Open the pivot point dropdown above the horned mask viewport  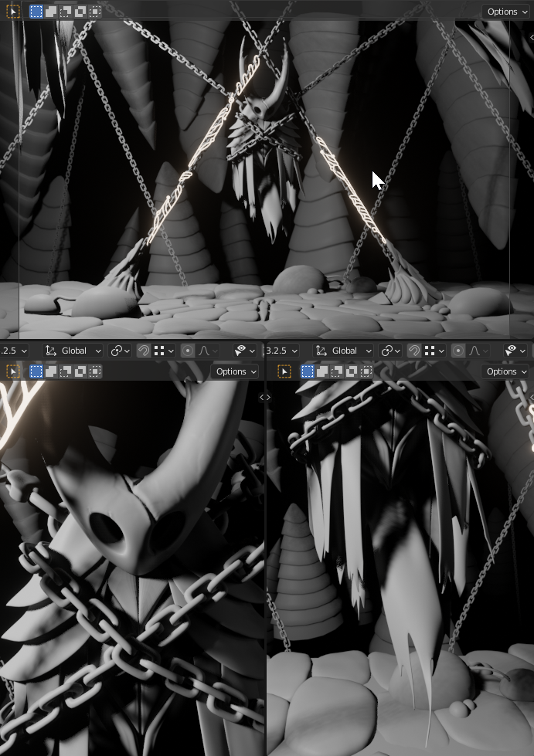coord(120,351)
